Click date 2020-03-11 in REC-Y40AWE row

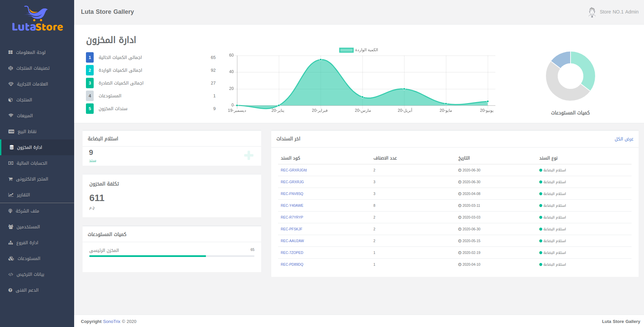[x=471, y=205]
